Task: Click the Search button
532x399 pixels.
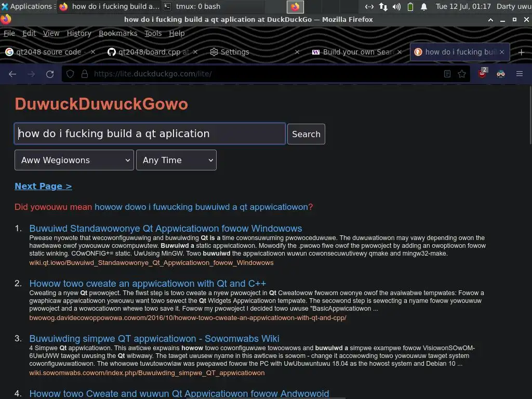Action: (x=306, y=134)
